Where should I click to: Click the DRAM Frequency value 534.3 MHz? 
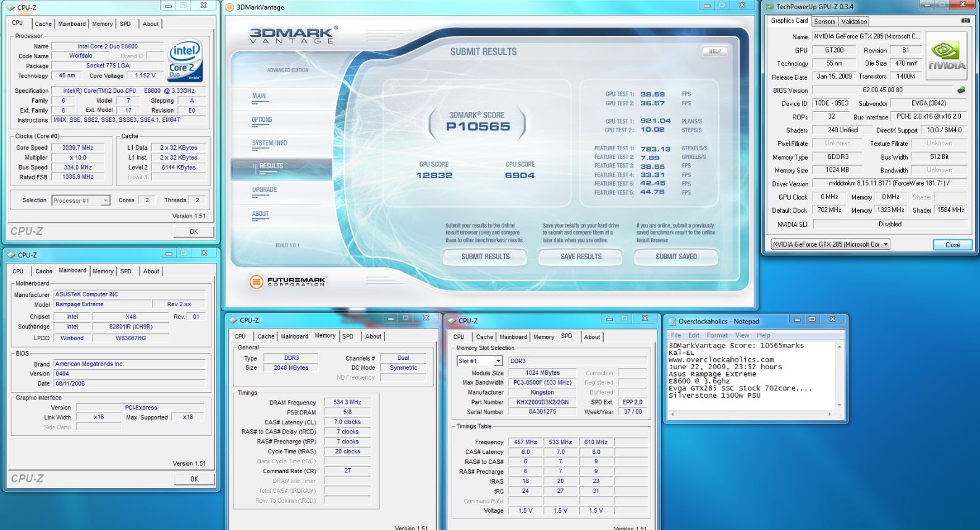347,402
